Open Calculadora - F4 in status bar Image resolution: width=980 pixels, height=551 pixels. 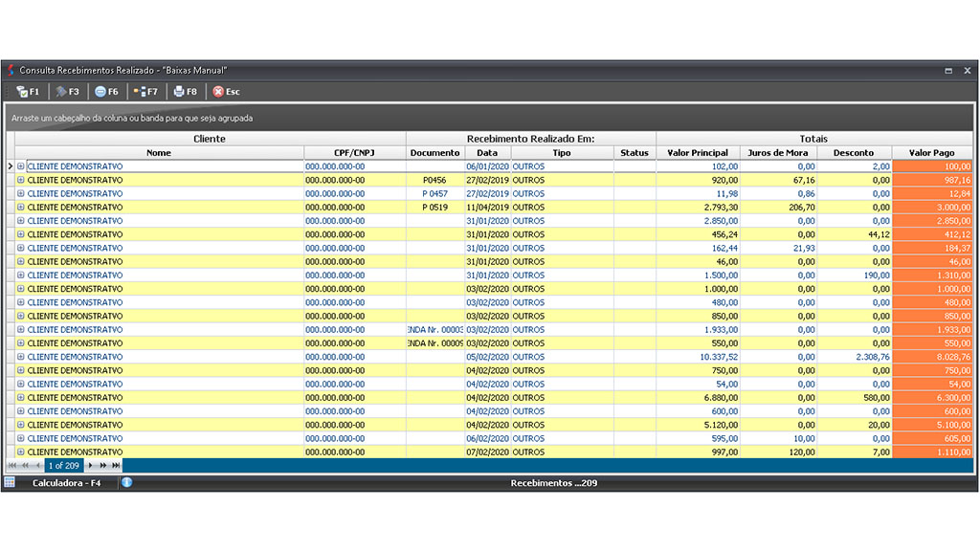click(x=66, y=483)
